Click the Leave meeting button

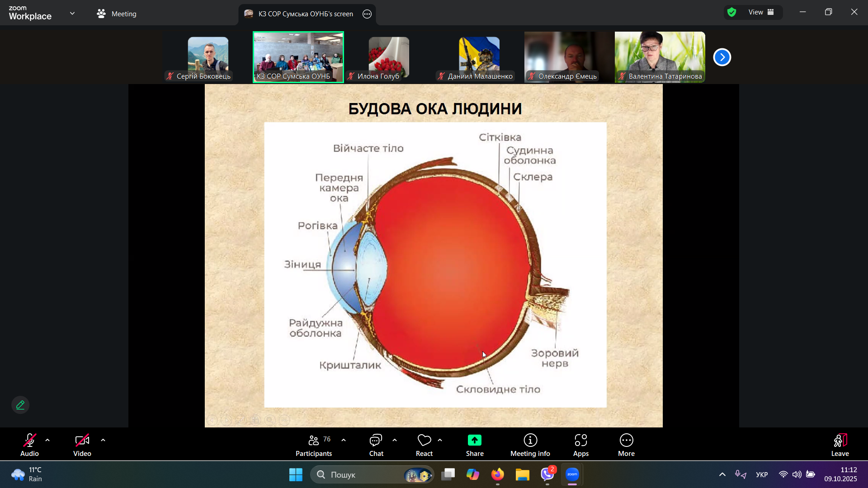tap(840, 445)
